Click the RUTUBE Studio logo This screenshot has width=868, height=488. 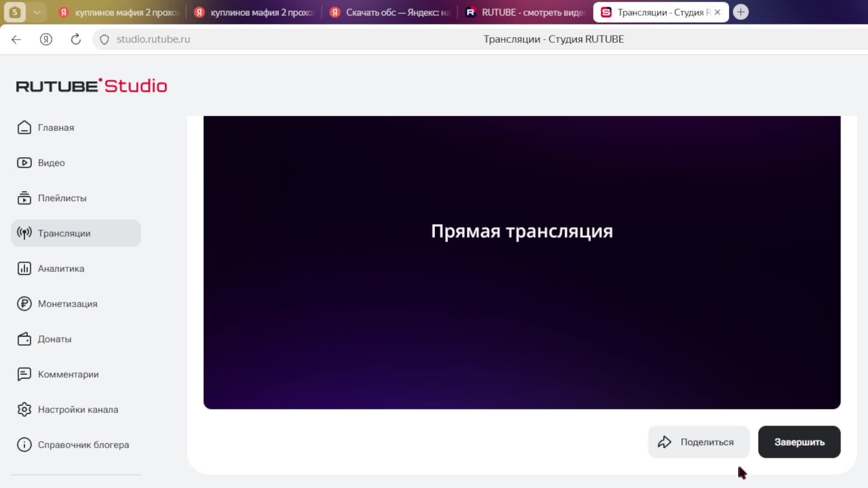click(x=91, y=86)
